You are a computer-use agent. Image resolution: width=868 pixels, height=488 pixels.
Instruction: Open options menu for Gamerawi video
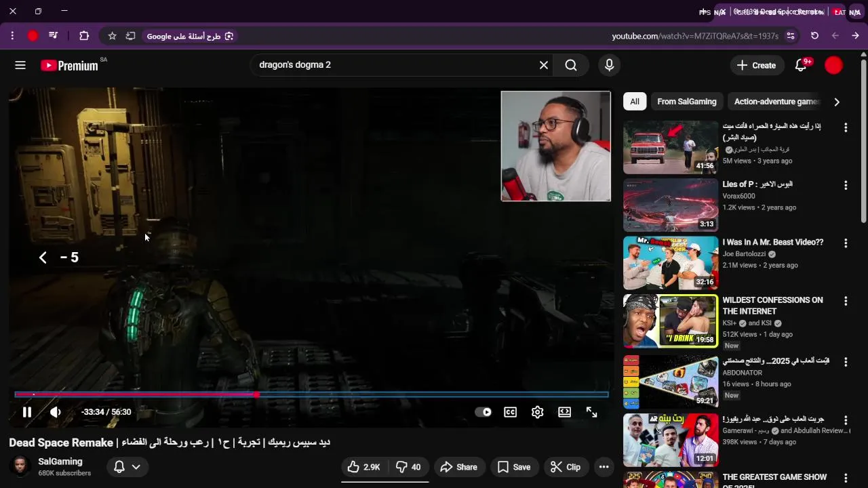[x=846, y=420]
